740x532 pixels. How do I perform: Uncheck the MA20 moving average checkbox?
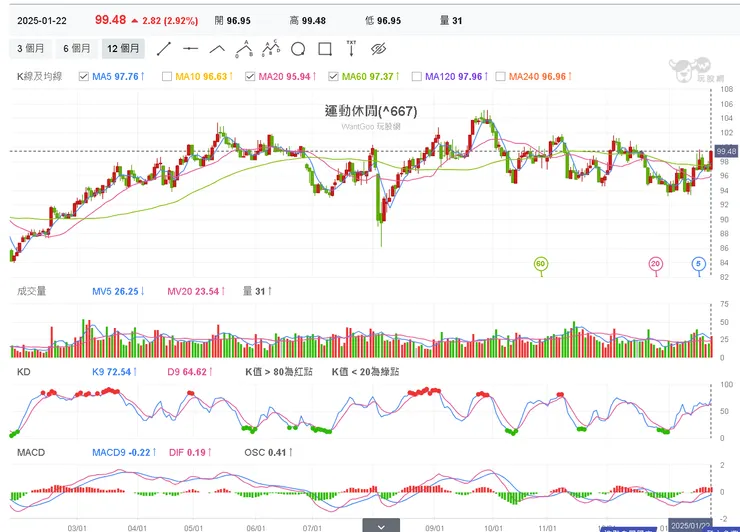tap(250, 76)
